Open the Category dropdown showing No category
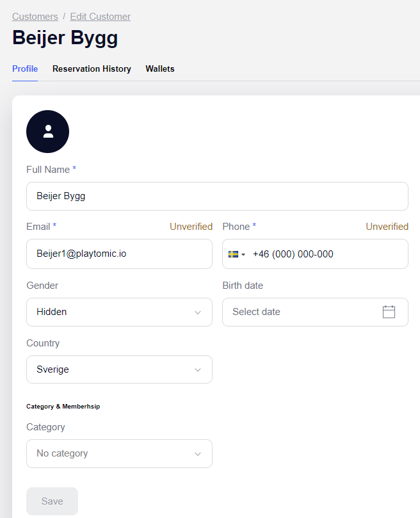420x518 pixels. [x=119, y=453]
